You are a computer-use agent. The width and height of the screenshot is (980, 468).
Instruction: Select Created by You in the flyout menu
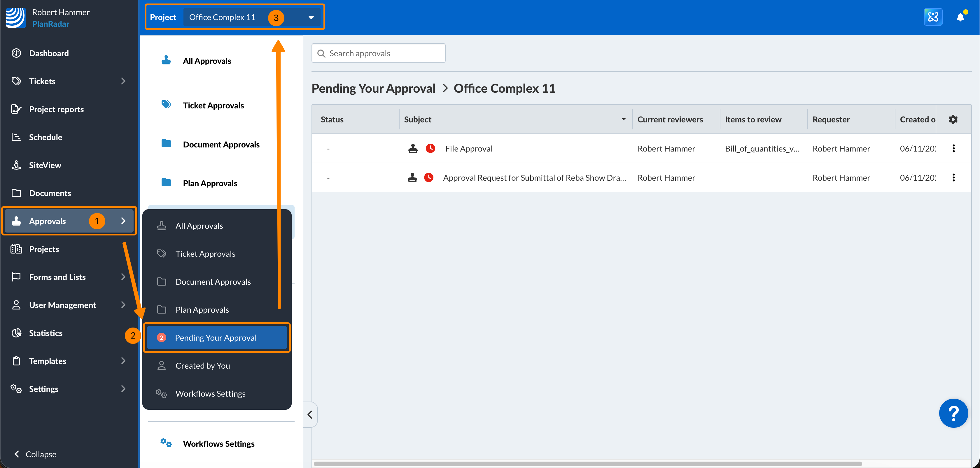tap(202, 366)
